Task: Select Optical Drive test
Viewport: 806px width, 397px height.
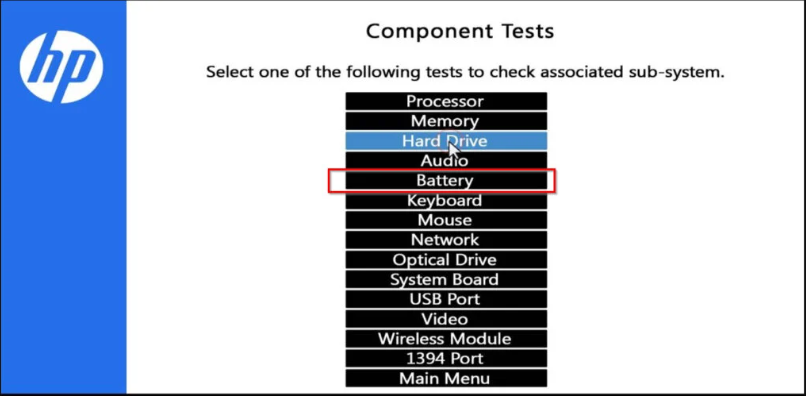Action: tap(446, 260)
